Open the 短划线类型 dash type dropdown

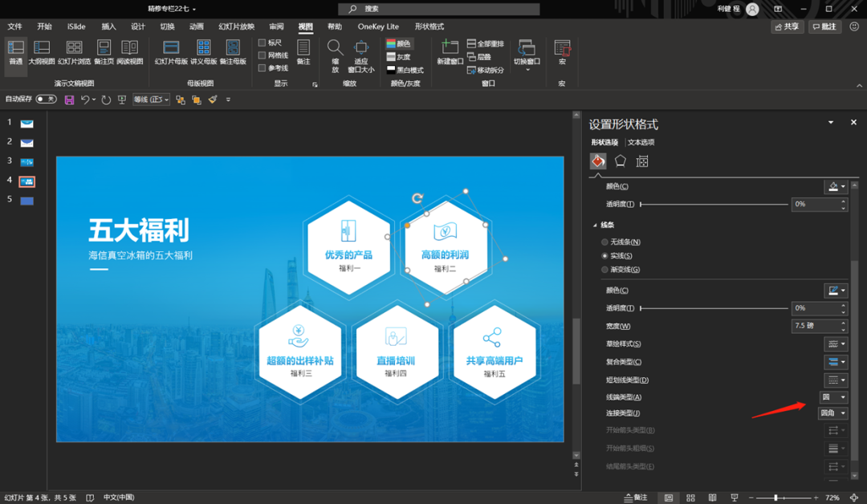(x=836, y=380)
